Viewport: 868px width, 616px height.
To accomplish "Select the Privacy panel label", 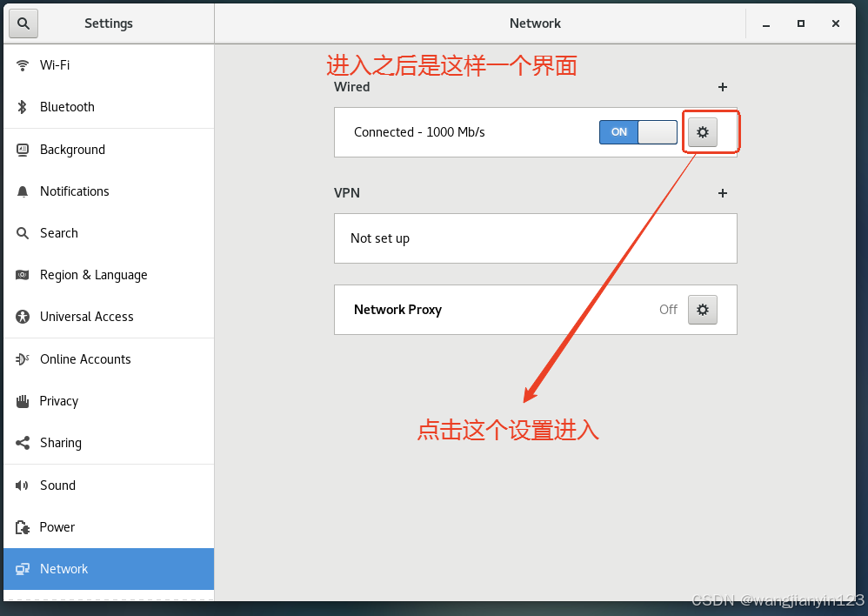I will coord(58,401).
